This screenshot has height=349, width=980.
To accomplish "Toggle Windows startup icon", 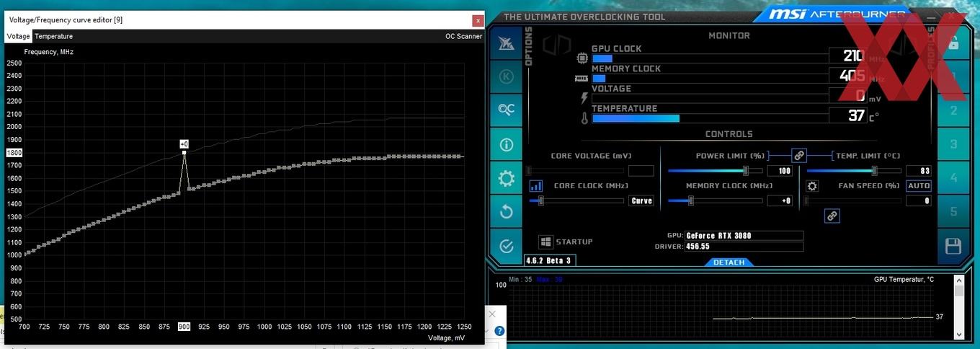I will [x=545, y=242].
